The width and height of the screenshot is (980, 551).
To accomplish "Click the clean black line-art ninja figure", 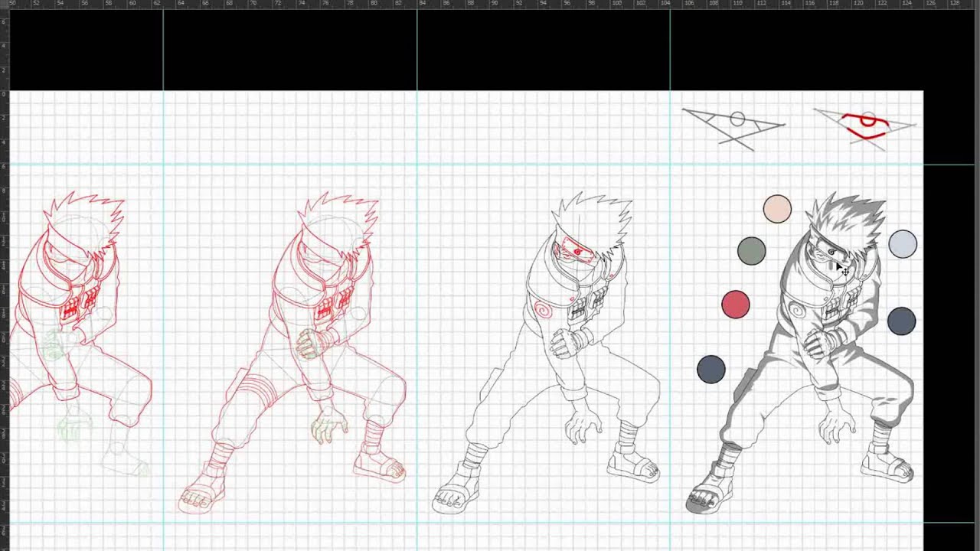I will [x=546, y=352].
